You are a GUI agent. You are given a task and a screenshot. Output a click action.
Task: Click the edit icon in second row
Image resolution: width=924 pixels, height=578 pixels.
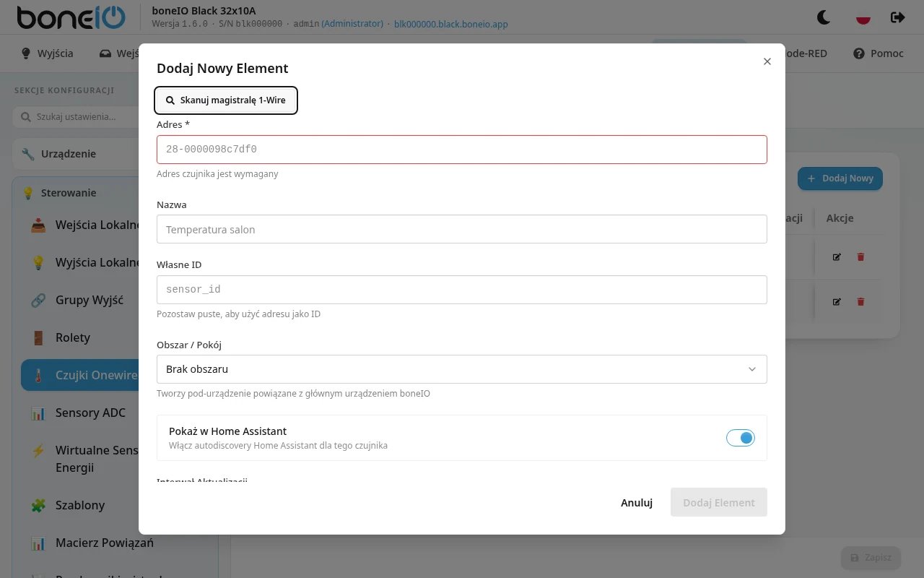coord(837,301)
